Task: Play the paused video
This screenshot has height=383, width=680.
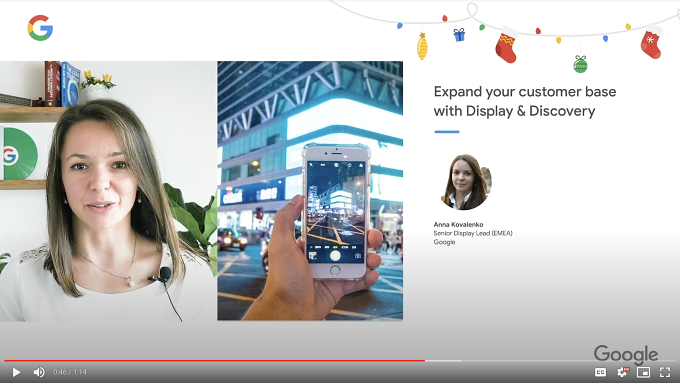Action: point(16,372)
